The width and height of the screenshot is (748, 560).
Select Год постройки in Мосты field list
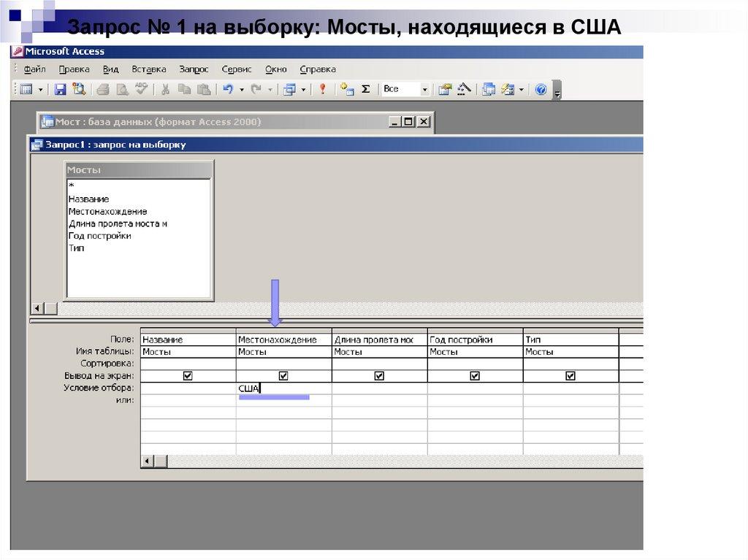click(99, 236)
